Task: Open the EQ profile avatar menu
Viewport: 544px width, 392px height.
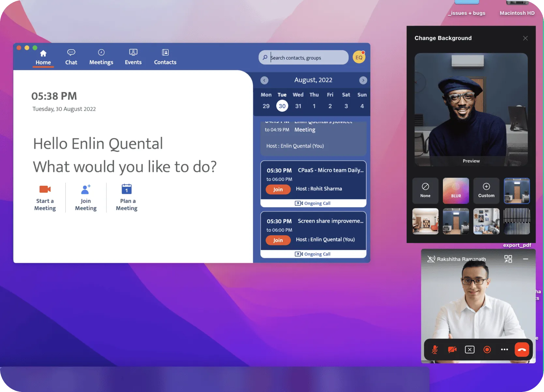Action: 359,58
